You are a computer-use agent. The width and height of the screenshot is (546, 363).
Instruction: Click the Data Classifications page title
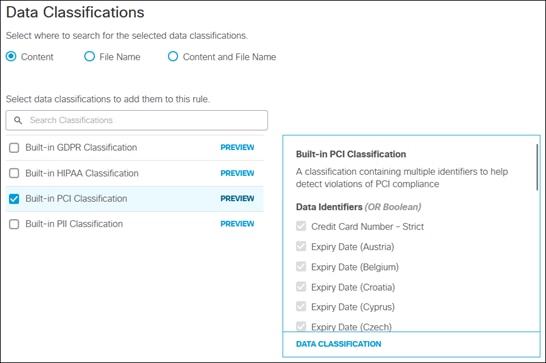[75, 12]
